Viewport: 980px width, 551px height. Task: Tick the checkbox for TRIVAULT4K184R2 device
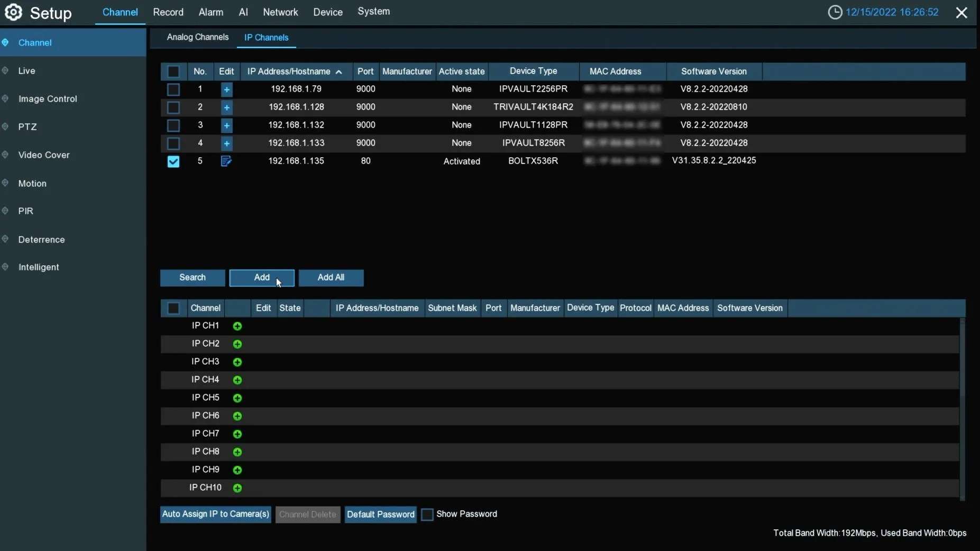pos(173,107)
